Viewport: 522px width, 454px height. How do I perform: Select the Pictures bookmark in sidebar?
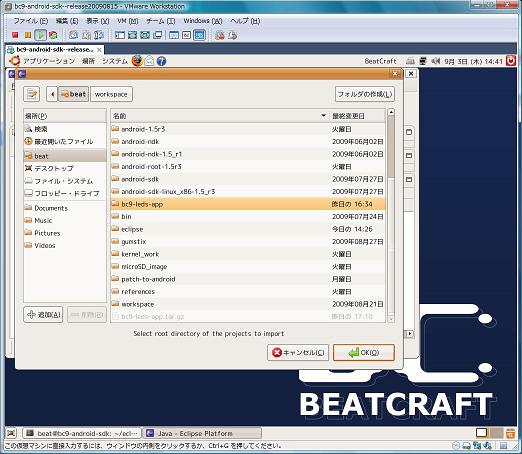[x=65, y=233]
